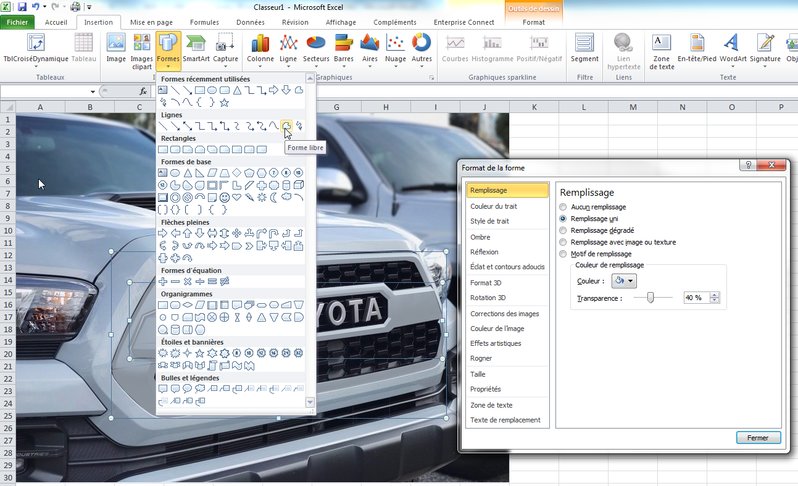Insert a Secteurs pie chart

click(x=316, y=49)
